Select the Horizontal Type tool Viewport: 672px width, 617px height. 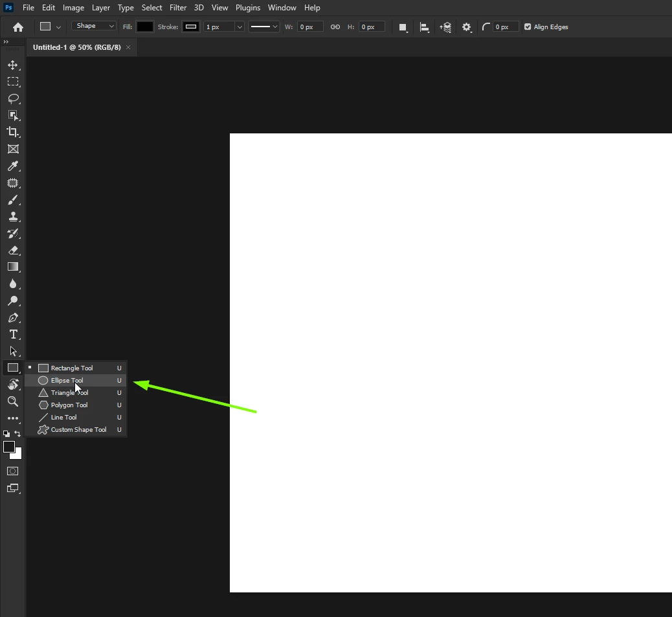pos(13,334)
